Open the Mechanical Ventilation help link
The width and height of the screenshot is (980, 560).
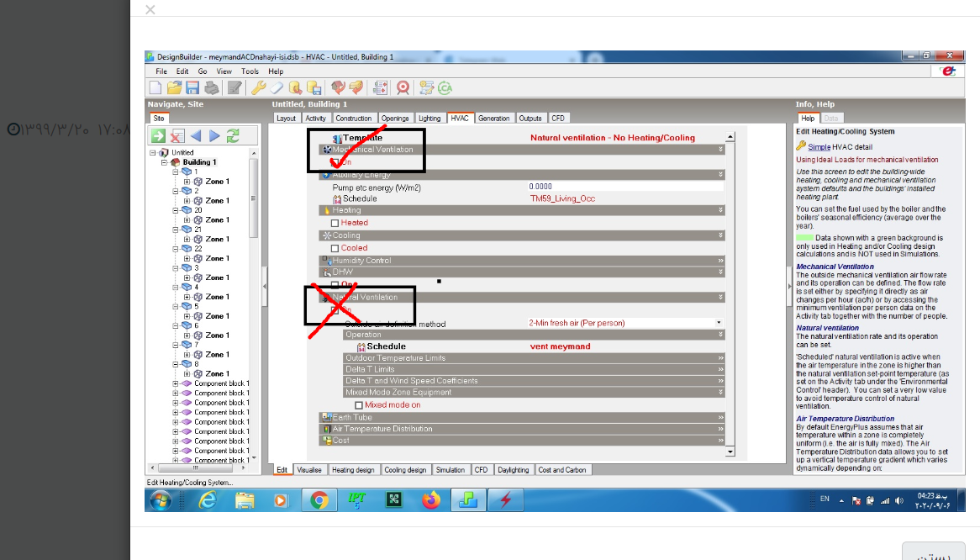(x=835, y=267)
